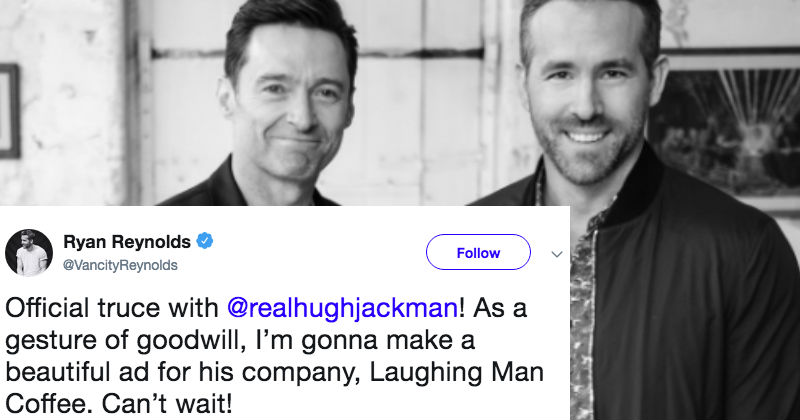Click the picture frame at left edge
Viewport: 800px width, 420px height.
pos(9,111)
